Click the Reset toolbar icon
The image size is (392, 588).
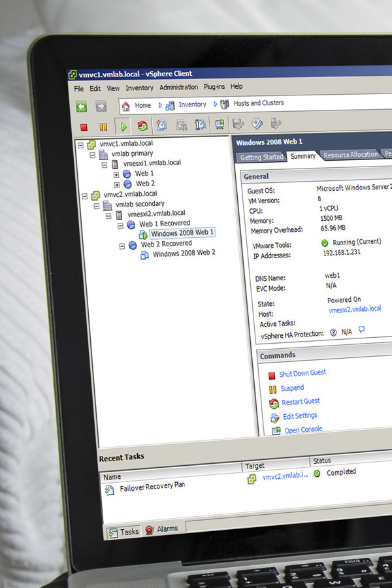(x=142, y=126)
